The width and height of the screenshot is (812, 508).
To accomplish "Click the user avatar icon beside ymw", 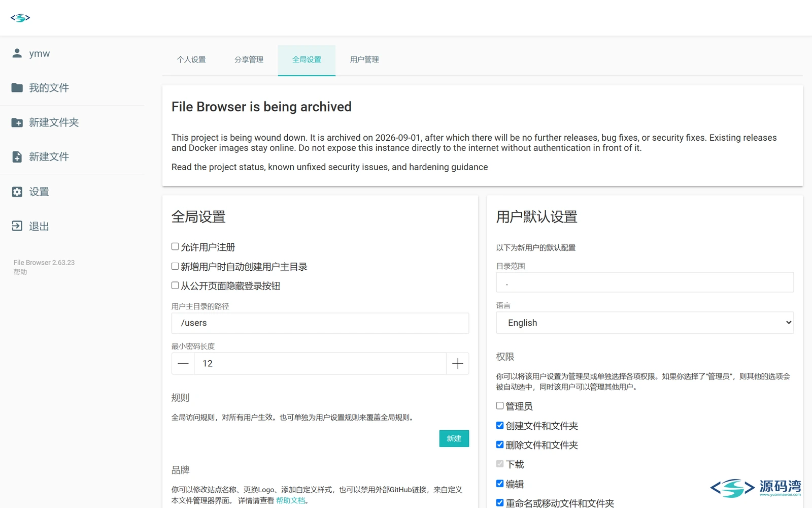I will point(17,53).
